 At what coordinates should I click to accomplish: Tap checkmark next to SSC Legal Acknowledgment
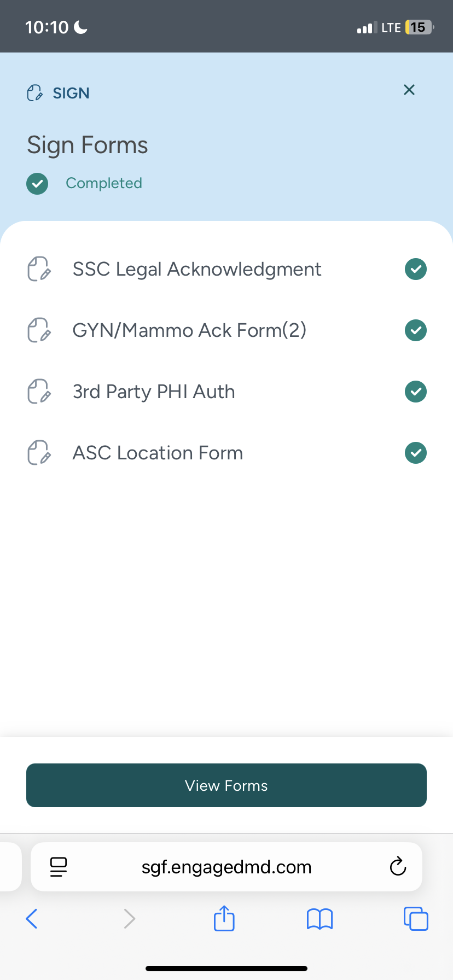click(x=416, y=269)
